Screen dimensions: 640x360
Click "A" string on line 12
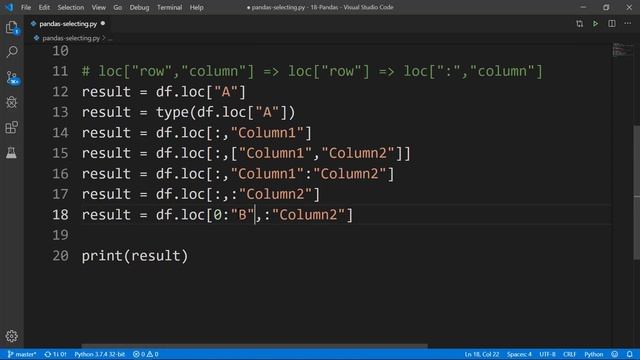click(226, 92)
